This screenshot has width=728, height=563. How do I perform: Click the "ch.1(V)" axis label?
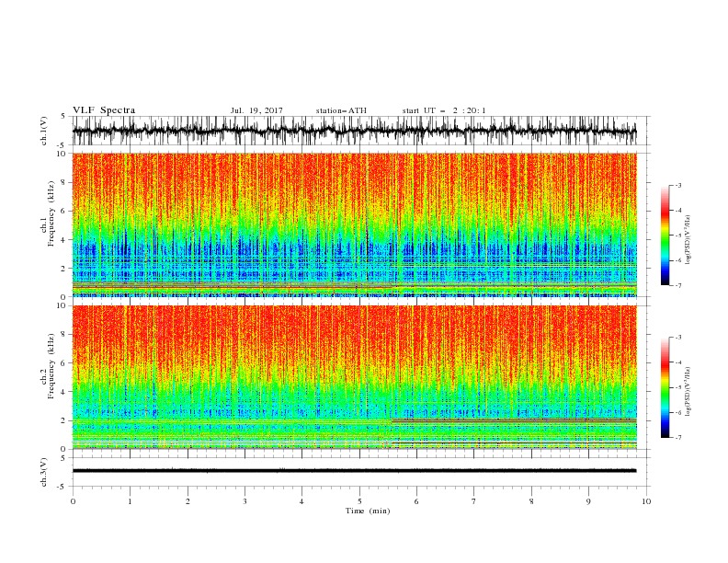[x=44, y=131]
